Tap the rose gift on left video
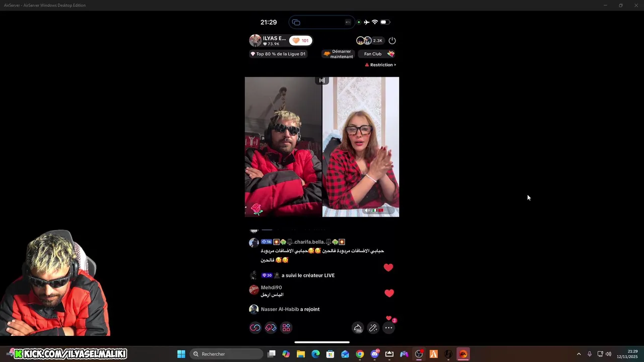Viewport: 644px width, 362px height. point(257,209)
